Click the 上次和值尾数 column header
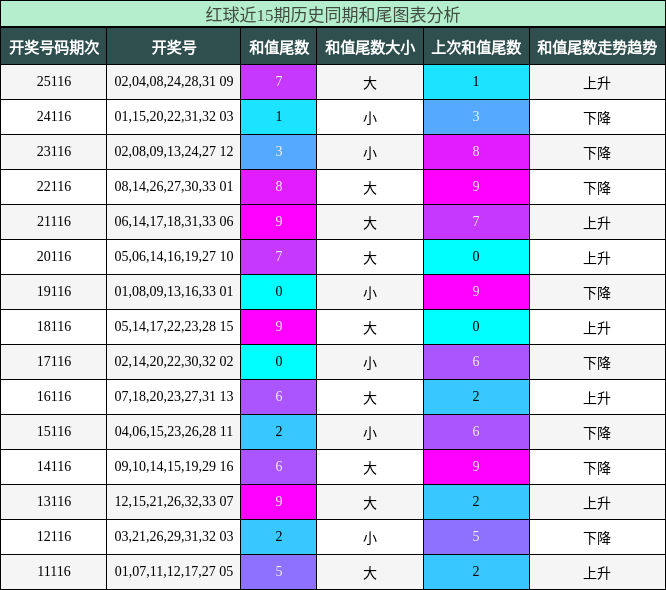Image resolution: width=666 pixels, height=590 pixels. (476, 47)
